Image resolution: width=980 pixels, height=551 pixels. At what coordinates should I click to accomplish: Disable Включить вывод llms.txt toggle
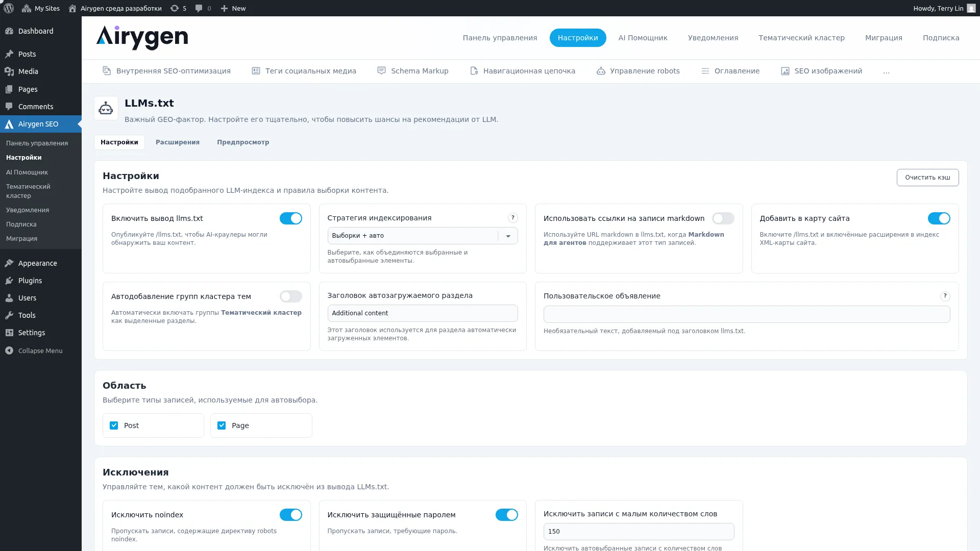pyautogui.click(x=291, y=218)
